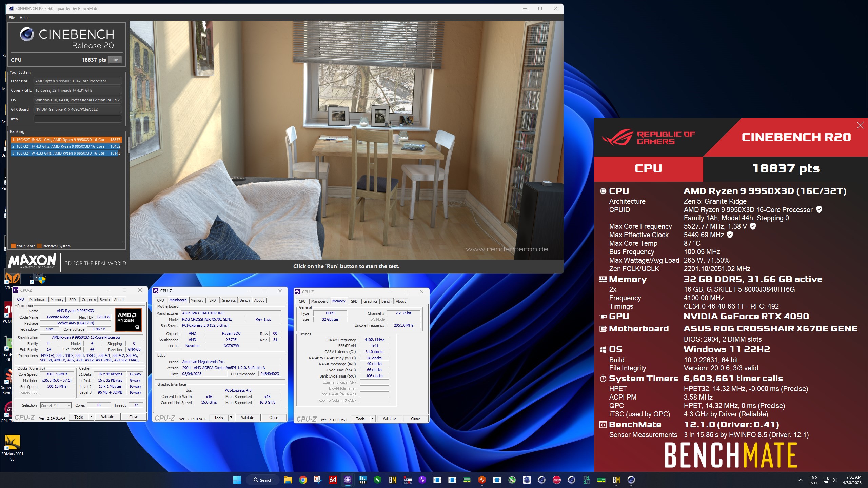Click the Info input field in Cinebench
This screenshot has width=868, height=488.
click(x=78, y=119)
